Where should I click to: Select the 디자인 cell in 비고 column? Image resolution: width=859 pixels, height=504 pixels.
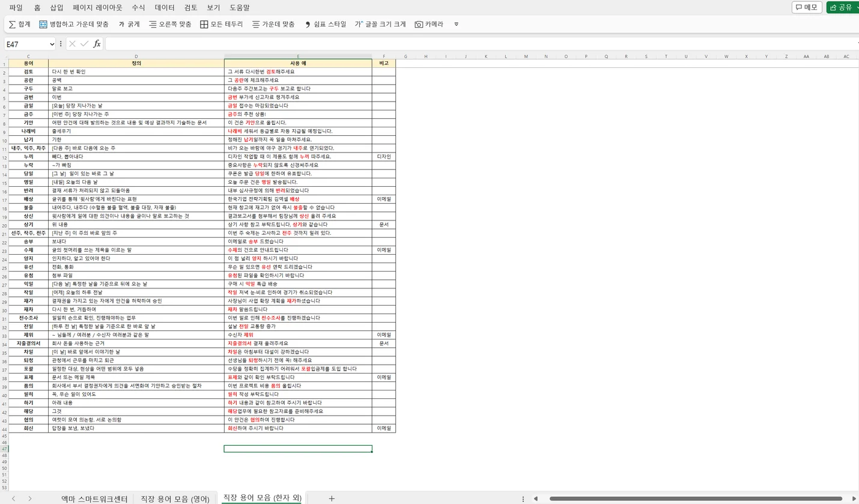(384, 156)
